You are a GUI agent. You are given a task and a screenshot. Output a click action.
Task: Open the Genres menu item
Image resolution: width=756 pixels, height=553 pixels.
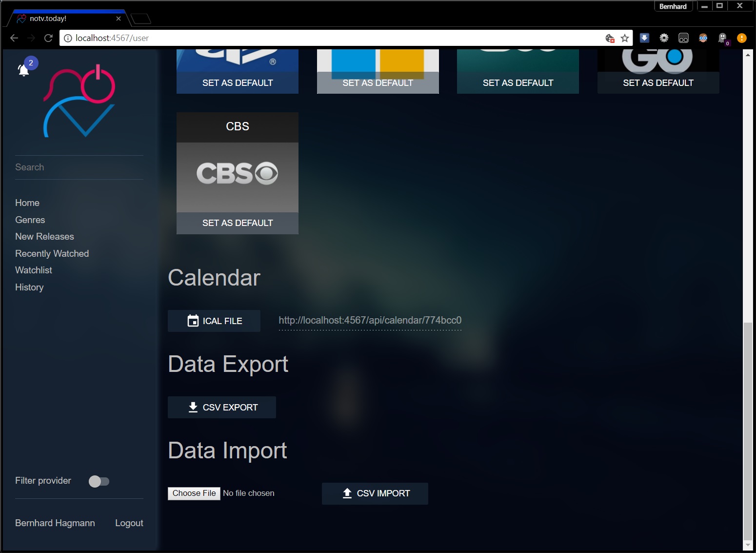click(x=30, y=220)
